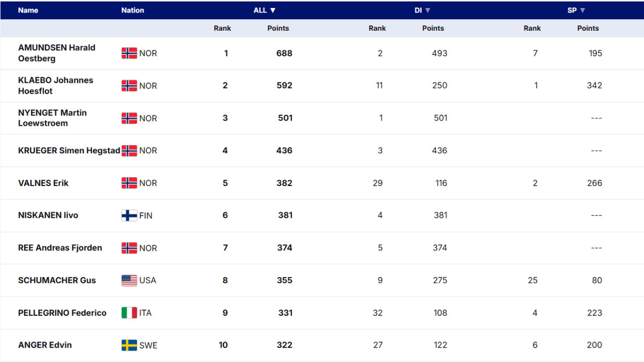
Task: Select KRUEGER Simen Hegstad name link
Action: (69, 150)
